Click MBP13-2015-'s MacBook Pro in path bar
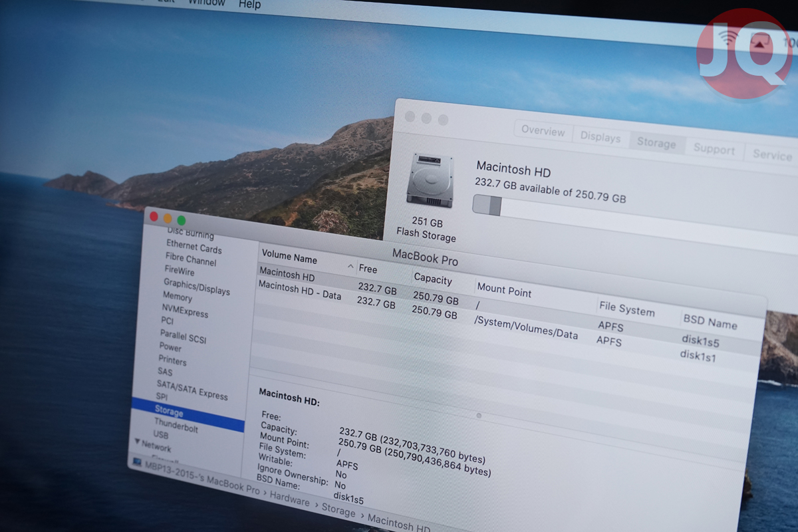Image resolution: width=798 pixels, height=532 pixels. click(x=203, y=477)
